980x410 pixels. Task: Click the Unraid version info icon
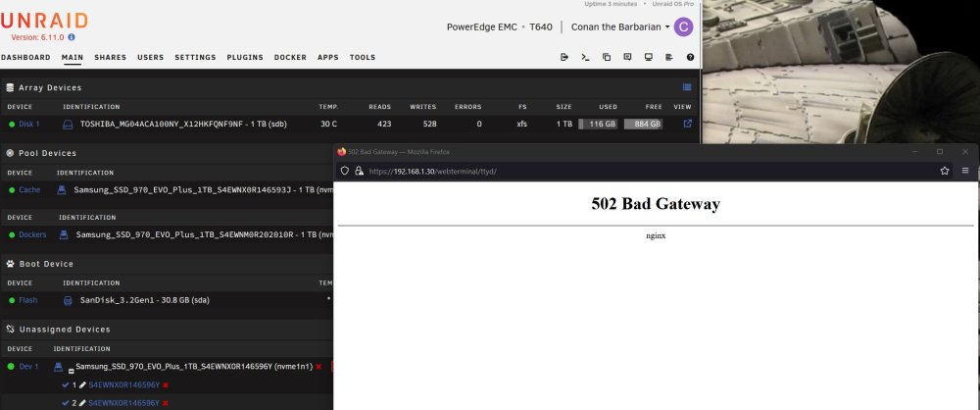72,37
